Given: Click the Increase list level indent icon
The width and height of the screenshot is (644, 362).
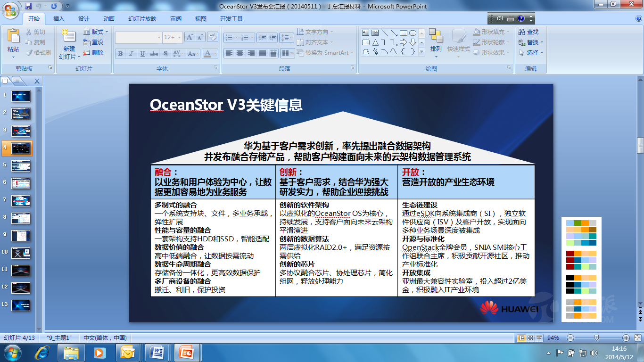Looking at the screenshot, I should click(272, 38).
